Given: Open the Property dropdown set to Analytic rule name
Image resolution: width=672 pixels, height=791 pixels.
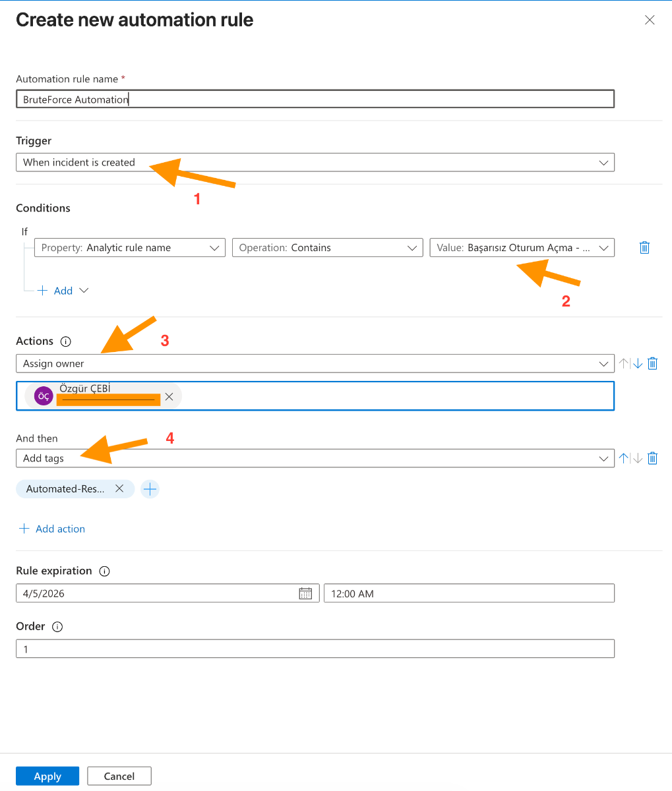Looking at the screenshot, I should 129,247.
